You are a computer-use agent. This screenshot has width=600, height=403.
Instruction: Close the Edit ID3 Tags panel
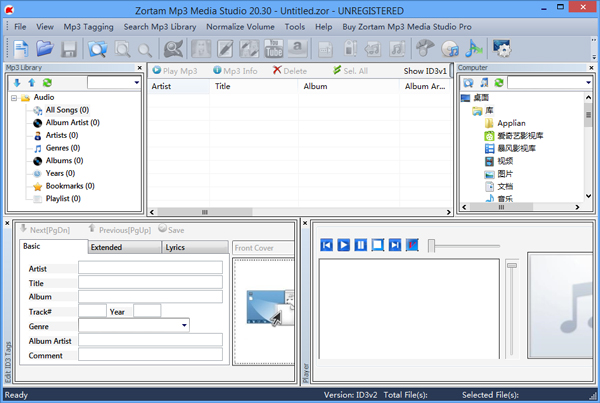click(x=7, y=223)
